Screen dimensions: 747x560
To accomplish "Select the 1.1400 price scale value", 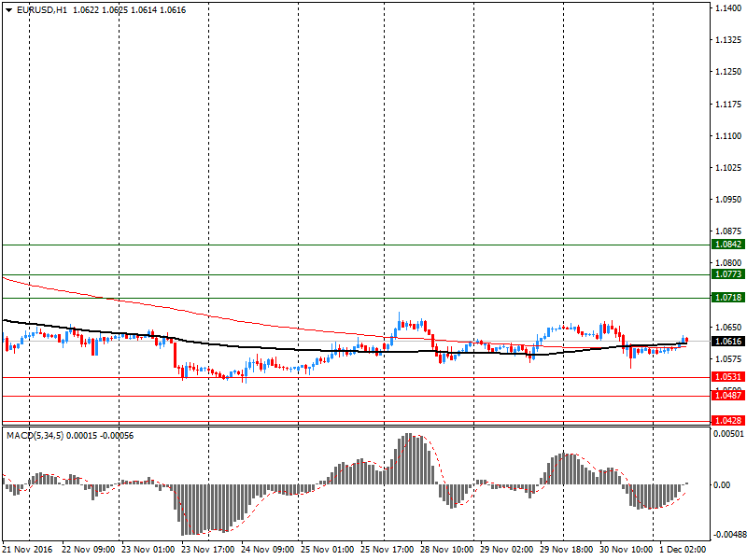I will [x=728, y=8].
